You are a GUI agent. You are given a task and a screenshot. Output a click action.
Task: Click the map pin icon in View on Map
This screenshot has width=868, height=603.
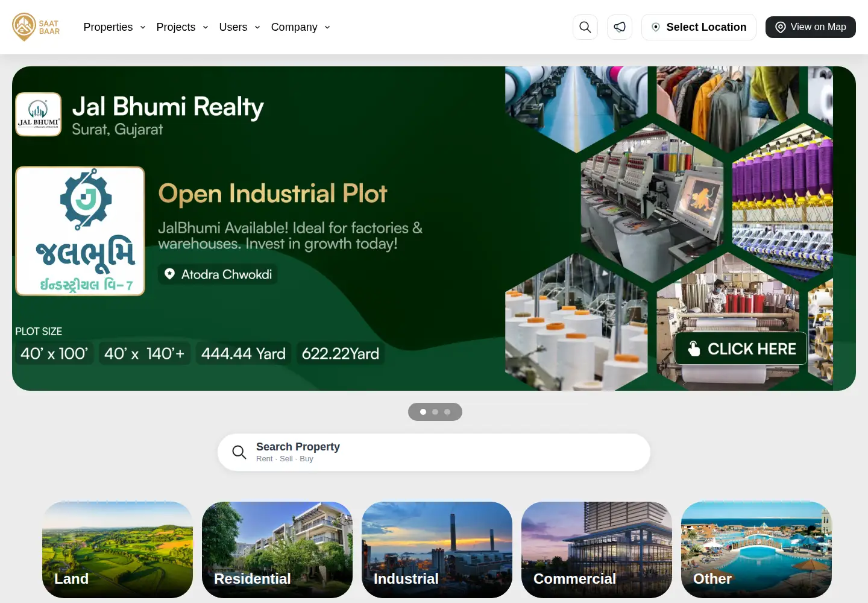(780, 27)
